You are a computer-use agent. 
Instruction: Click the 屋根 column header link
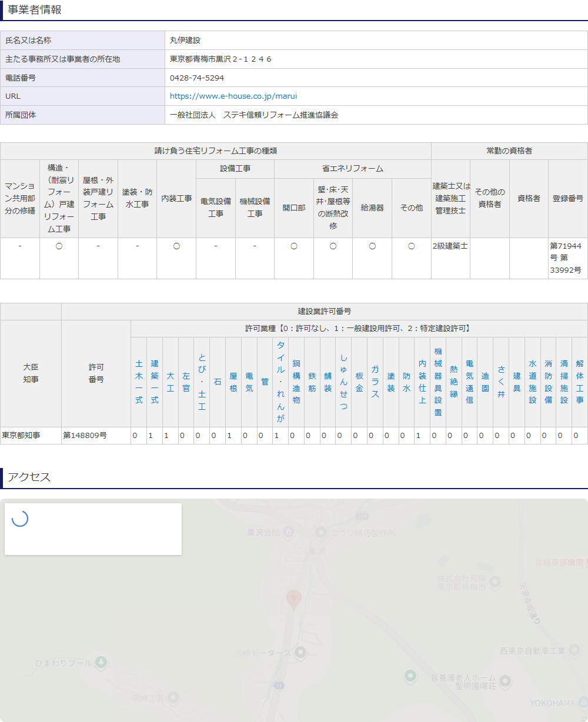point(233,382)
